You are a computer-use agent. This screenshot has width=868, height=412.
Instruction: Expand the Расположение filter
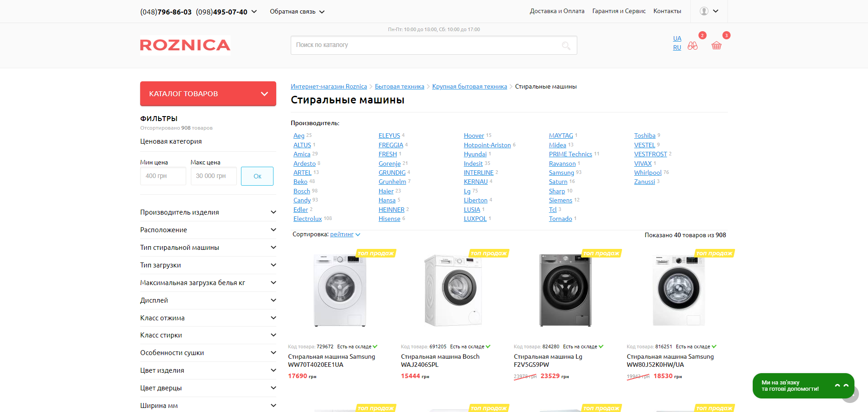tap(208, 230)
